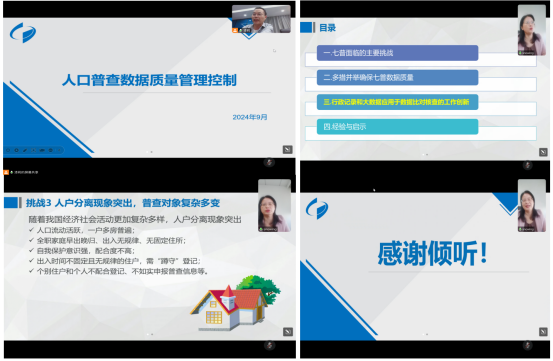This screenshot has width=553, height=361.
Task: Click the male speaker video thumbnail on title slide
Action: click(x=261, y=19)
